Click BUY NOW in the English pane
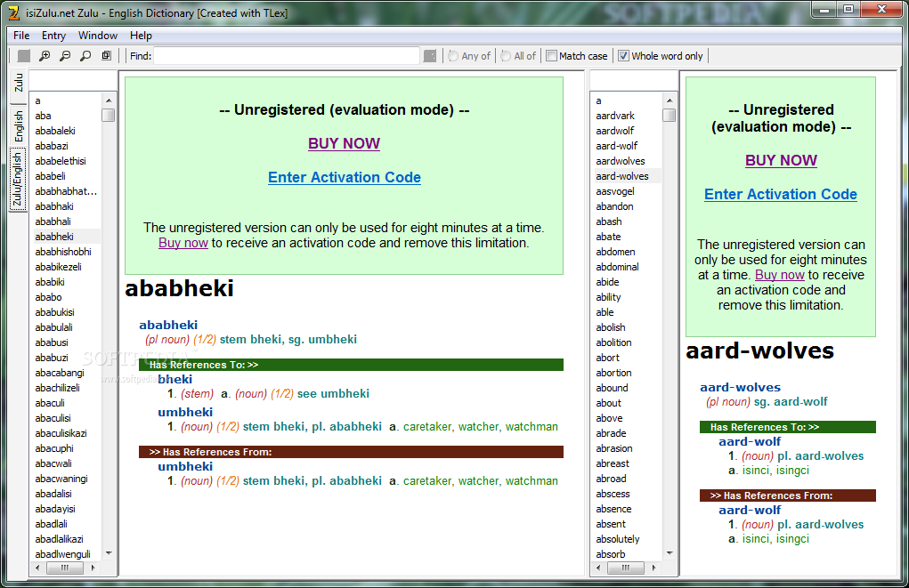The image size is (909, 588). [x=781, y=160]
